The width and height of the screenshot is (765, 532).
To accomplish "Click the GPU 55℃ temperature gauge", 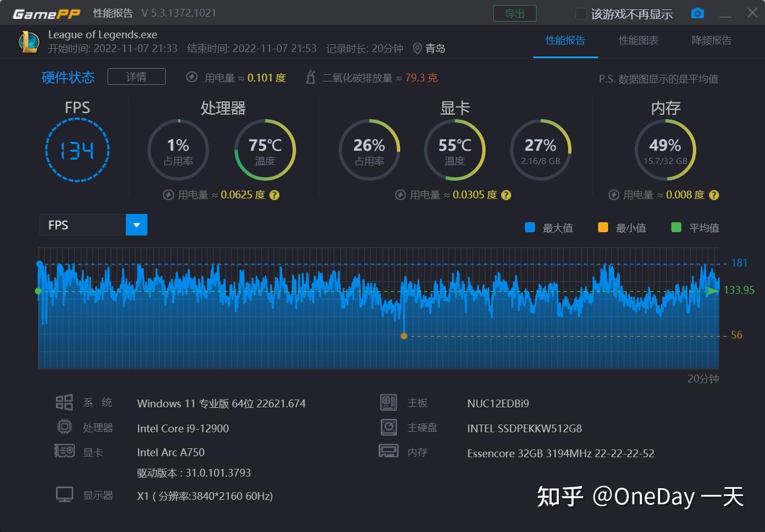I will (x=455, y=150).
